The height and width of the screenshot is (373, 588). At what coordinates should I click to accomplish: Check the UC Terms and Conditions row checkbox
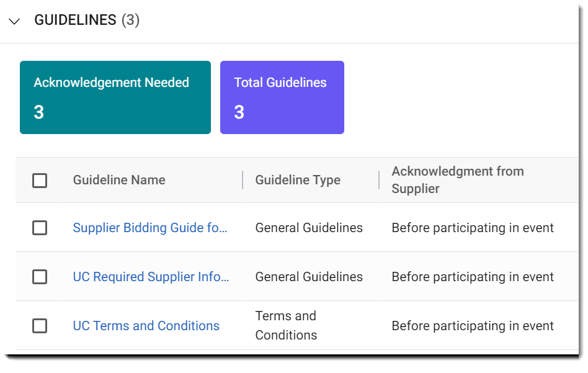pyautogui.click(x=40, y=326)
